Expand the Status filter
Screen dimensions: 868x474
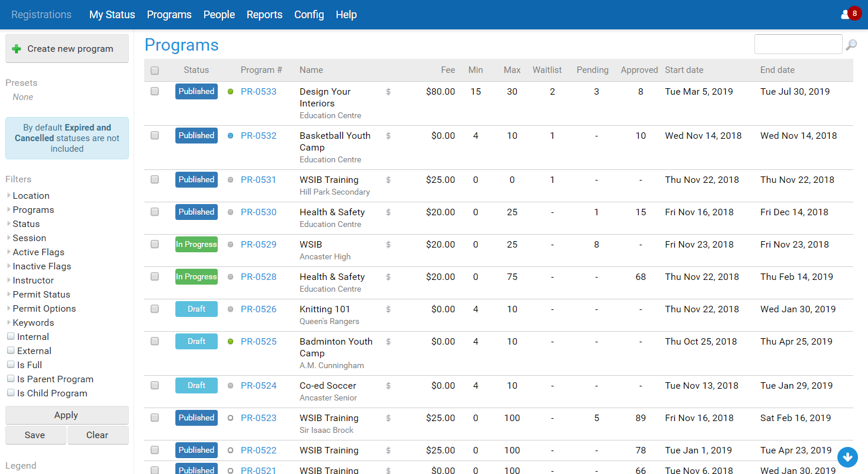tap(23, 224)
